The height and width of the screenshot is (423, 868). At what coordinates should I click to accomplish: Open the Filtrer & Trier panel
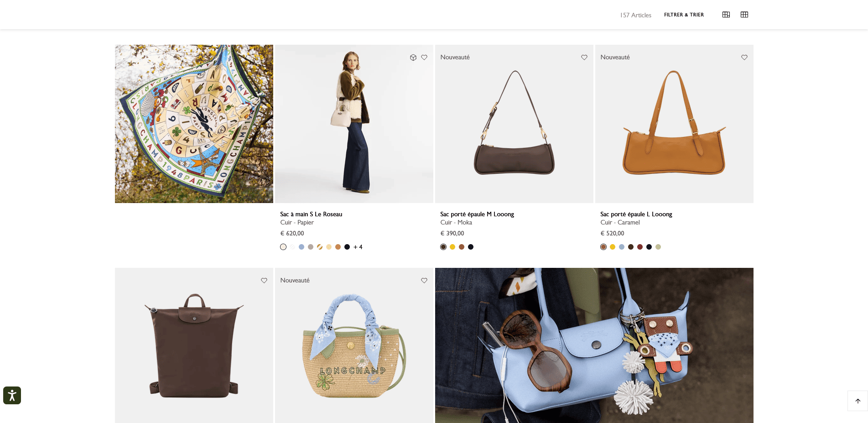[x=684, y=15]
